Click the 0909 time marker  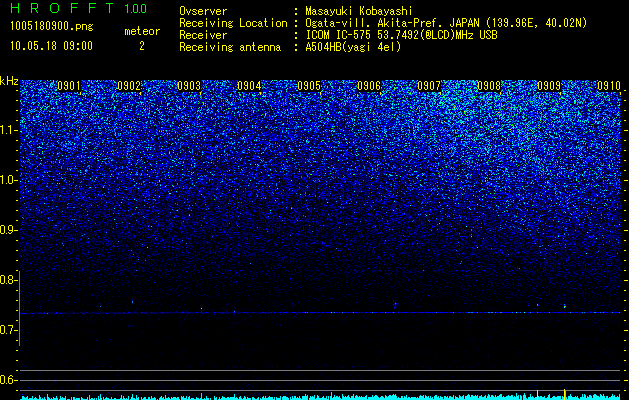[x=549, y=86]
